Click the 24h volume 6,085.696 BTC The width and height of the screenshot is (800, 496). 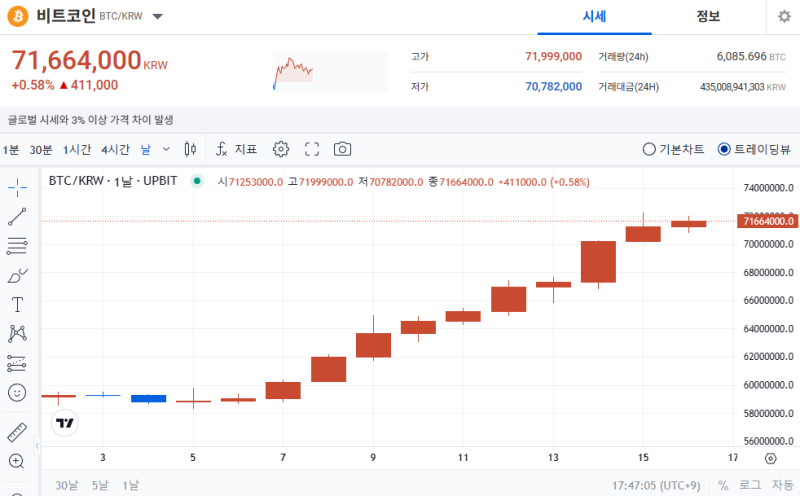tap(751, 57)
